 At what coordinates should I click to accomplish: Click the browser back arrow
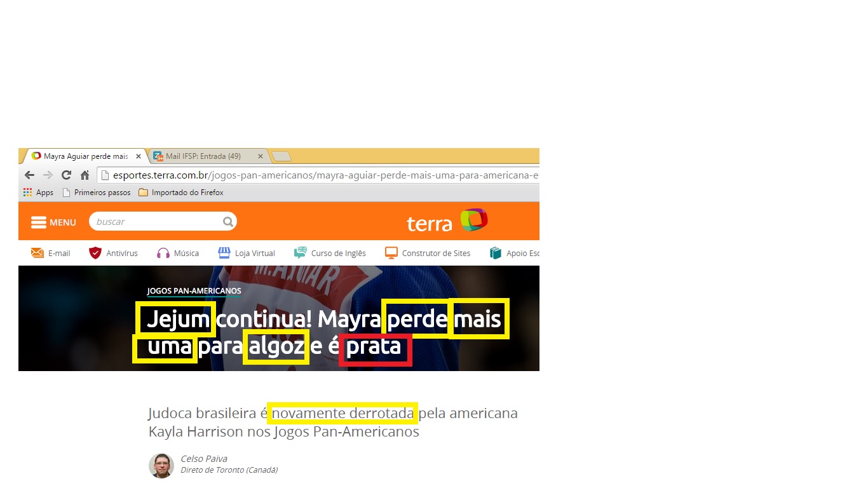29,175
